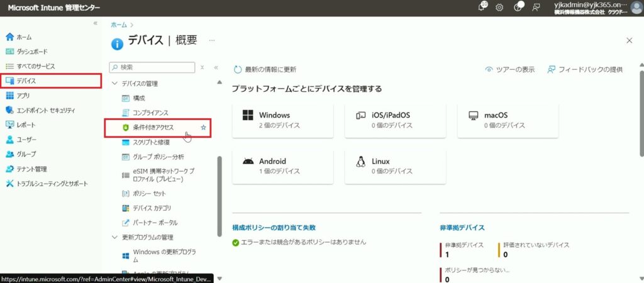This screenshot has height=283, width=644.
Task: Open the Linux platform card
Action: pyautogui.click(x=396, y=167)
